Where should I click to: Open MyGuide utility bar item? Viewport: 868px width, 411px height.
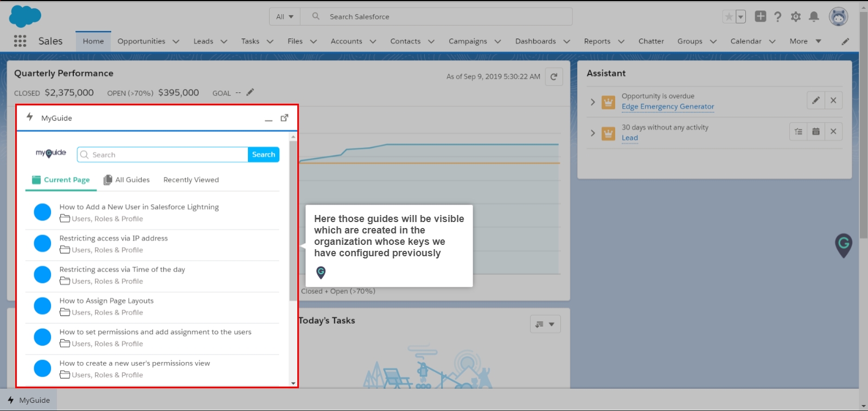pos(29,400)
